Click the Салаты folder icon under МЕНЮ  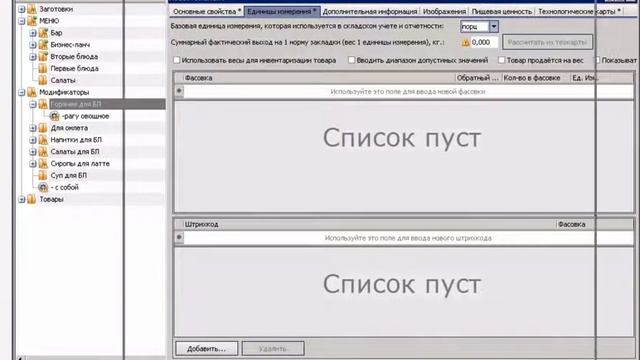(x=43, y=80)
